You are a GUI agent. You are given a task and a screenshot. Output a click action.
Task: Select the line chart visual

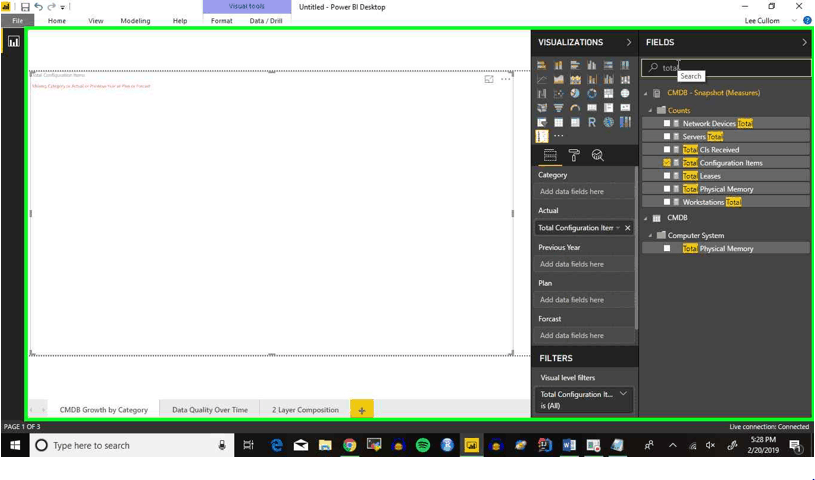point(542,80)
